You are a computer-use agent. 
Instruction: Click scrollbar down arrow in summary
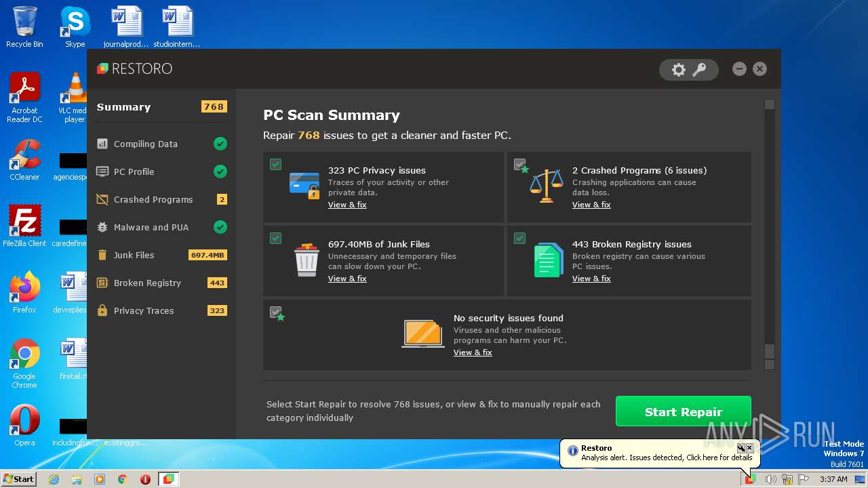(769, 365)
